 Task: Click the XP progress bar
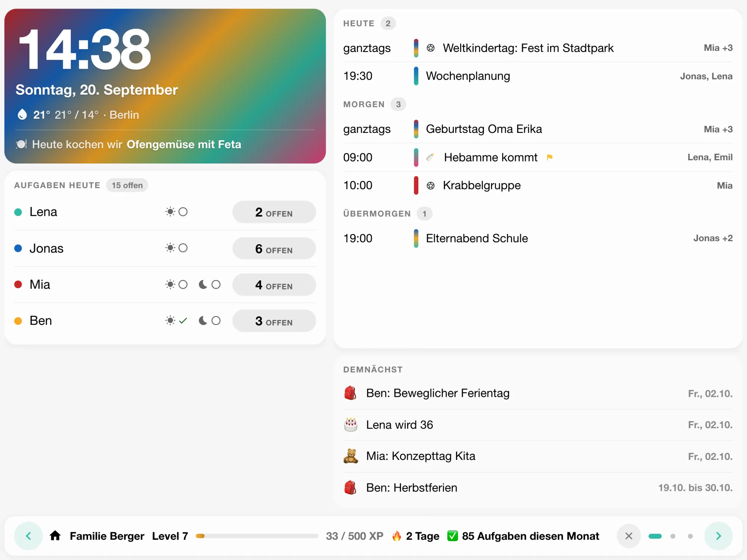(257, 536)
